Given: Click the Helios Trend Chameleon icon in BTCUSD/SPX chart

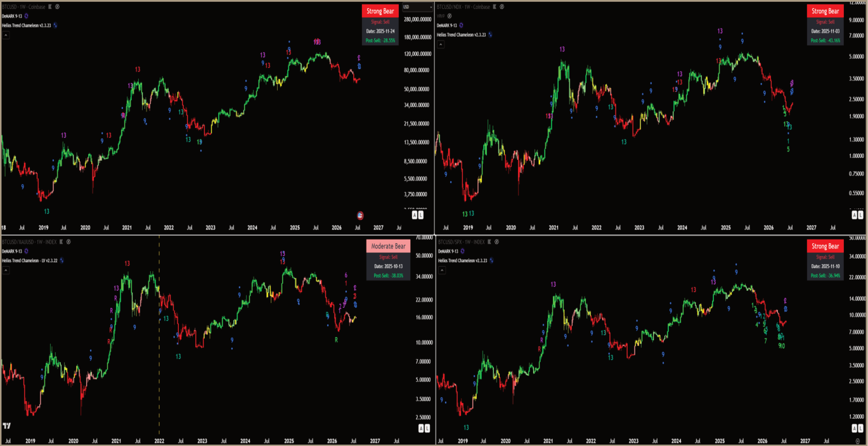Looking at the screenshot, I should (x=490, y=260).
